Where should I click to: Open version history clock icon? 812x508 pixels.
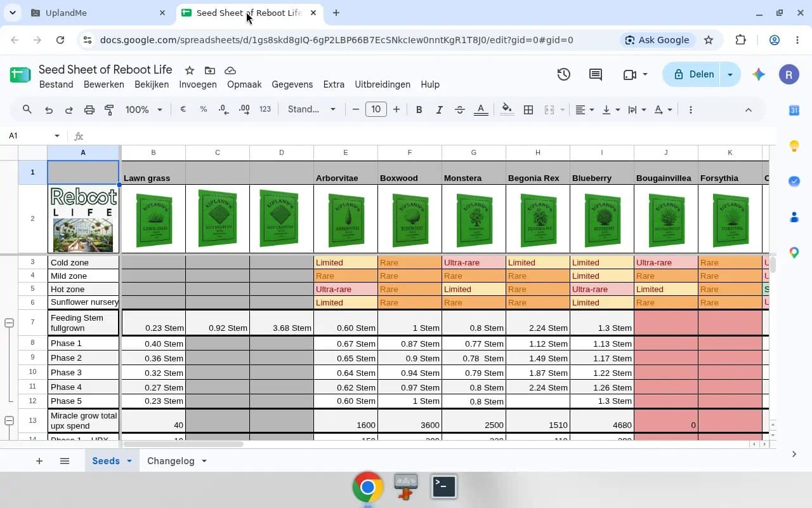pos(563,74)
